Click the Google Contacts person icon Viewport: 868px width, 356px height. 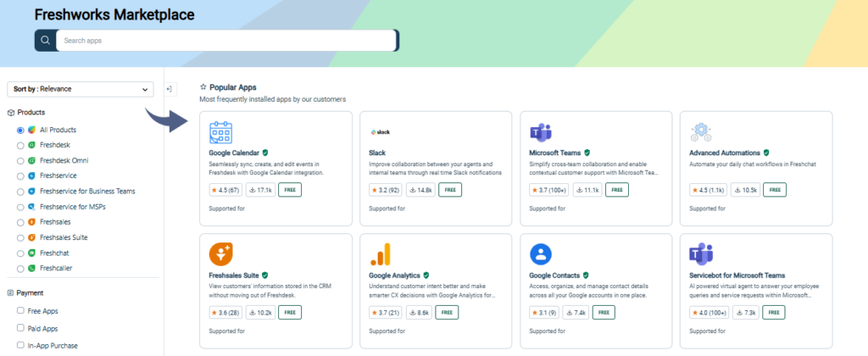(541, 254)
